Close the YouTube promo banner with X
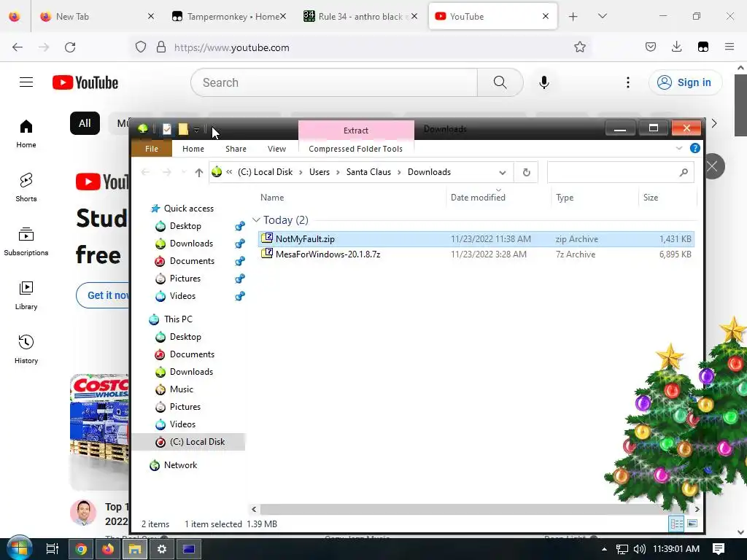This screenshot has height=560, width=747. [712, 166]
